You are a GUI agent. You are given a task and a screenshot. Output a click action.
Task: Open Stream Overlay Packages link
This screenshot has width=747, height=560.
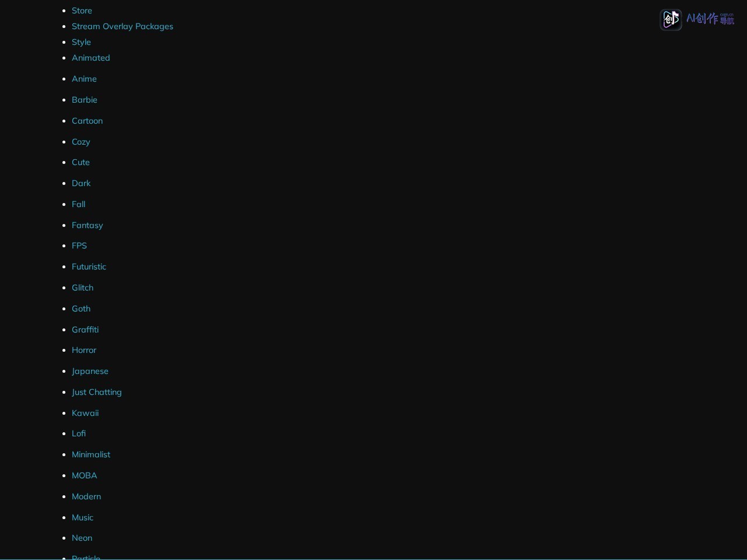pyautogui.click(x=123, y=26)
